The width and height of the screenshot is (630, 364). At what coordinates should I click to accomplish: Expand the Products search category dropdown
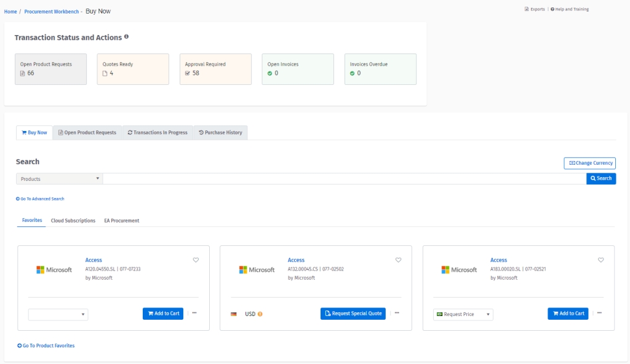[x=59, y=179]
